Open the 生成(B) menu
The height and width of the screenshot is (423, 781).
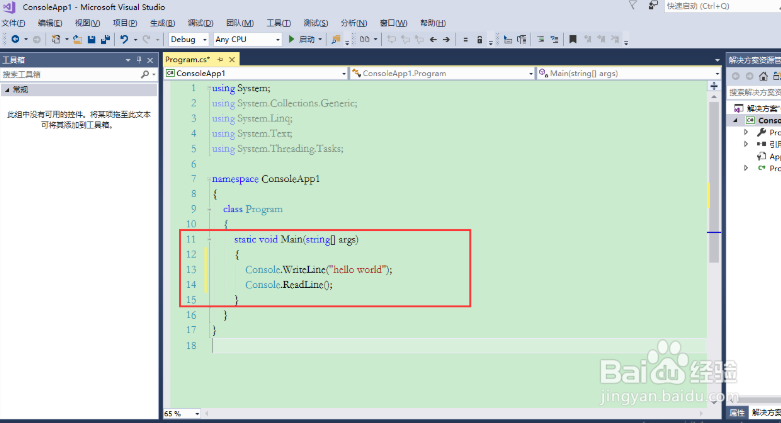[162, 23]
